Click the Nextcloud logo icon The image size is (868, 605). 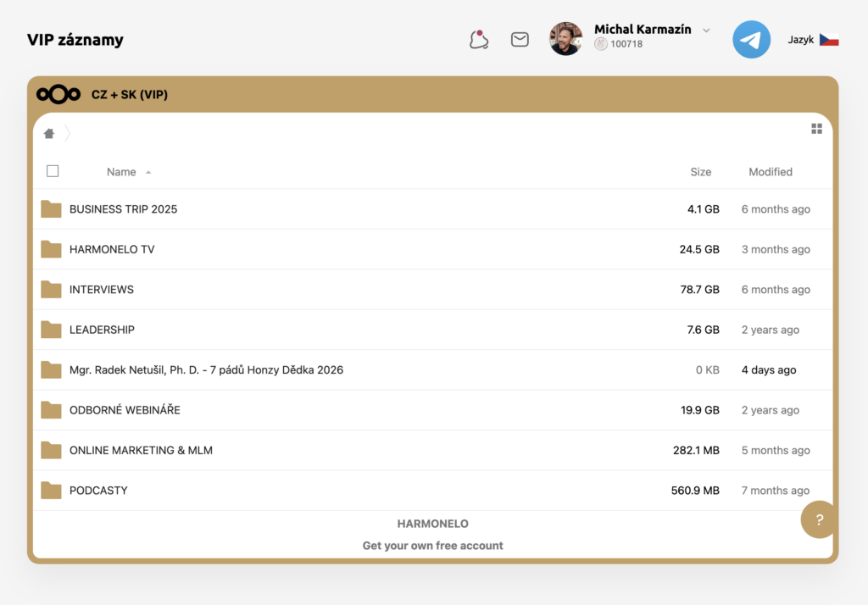(x=58, y=94)
